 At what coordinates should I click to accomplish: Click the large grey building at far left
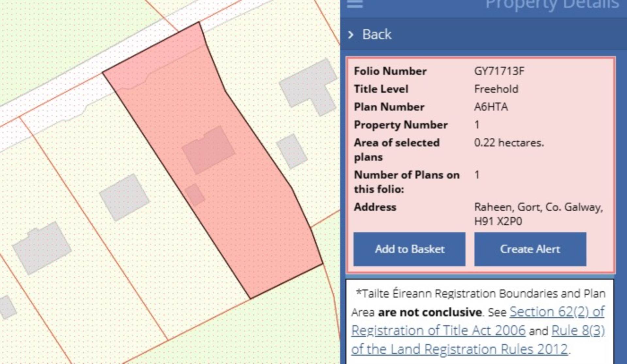point(42,248)
